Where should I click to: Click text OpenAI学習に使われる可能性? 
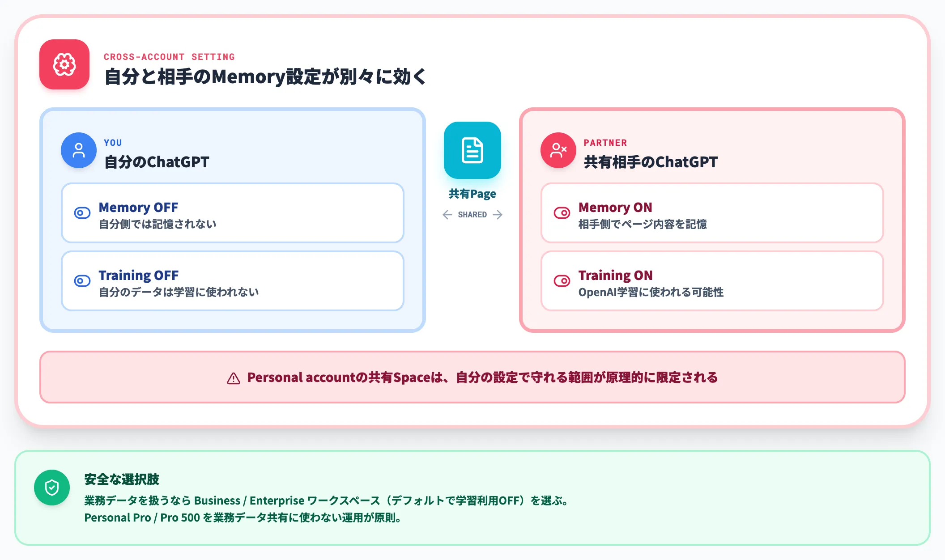click(651, 292)
